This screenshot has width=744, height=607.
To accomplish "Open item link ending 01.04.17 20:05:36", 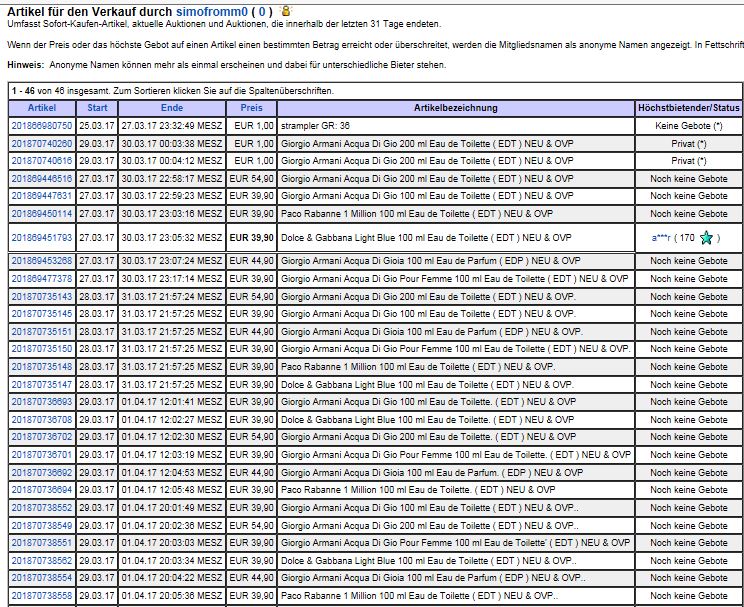I will 42,596.
